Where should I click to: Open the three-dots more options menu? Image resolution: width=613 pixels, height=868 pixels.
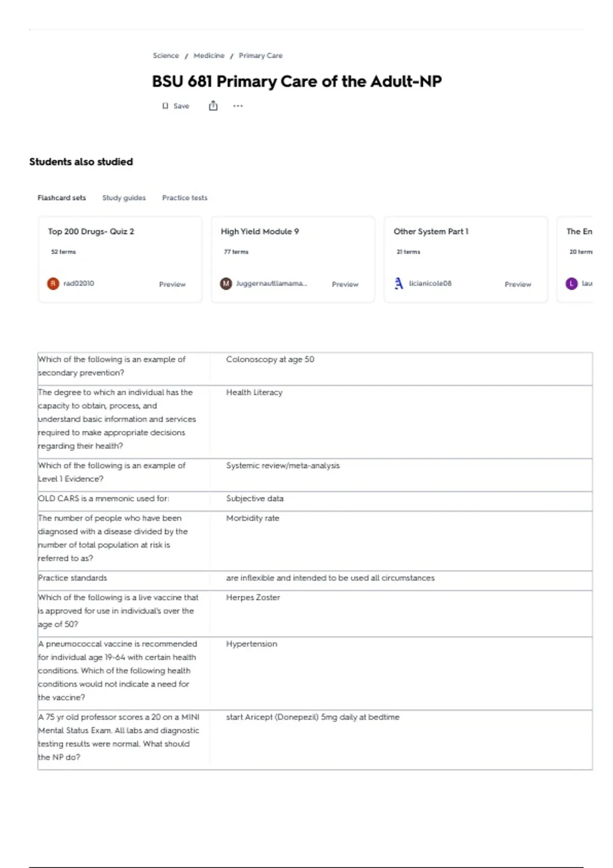(238, 106)
